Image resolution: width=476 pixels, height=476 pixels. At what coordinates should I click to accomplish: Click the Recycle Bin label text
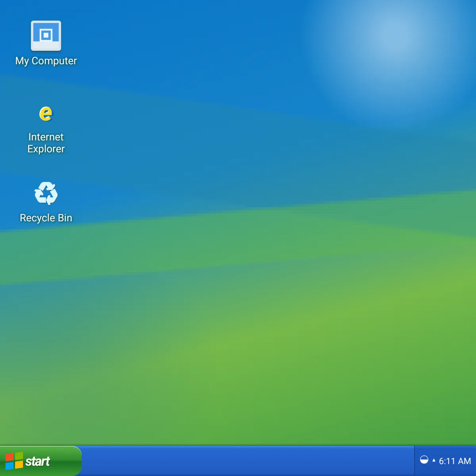coord(46,218)
